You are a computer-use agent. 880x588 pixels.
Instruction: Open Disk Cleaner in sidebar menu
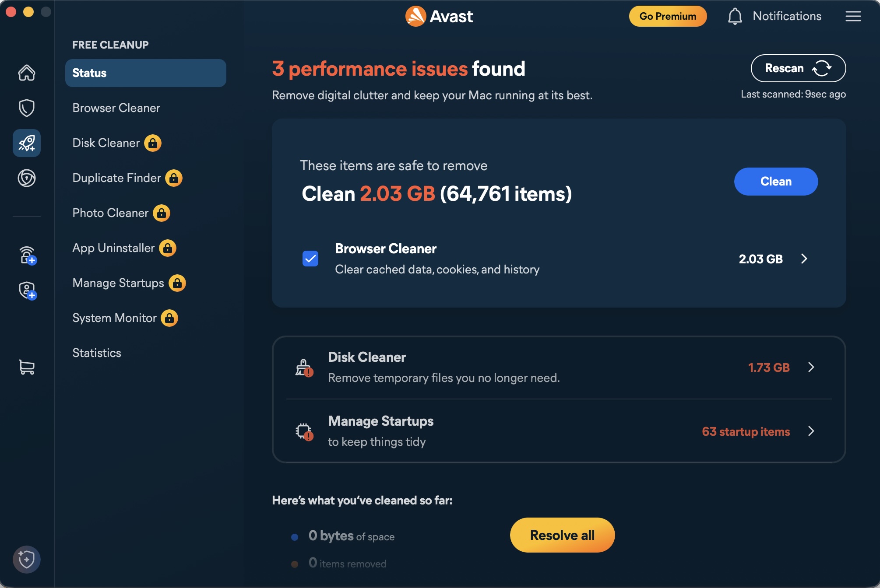(x=106, y=143)
